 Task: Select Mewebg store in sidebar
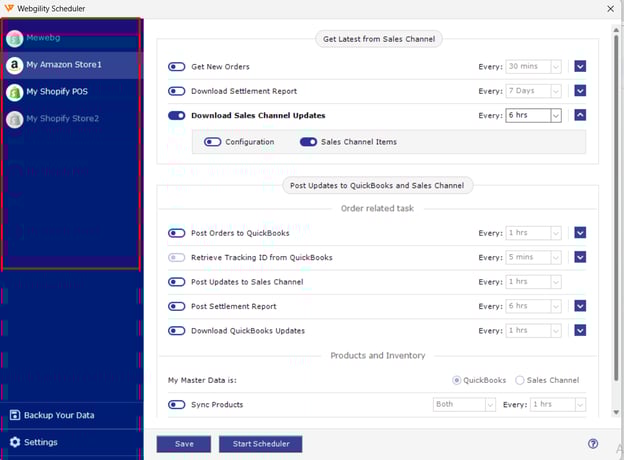point(72,39)
